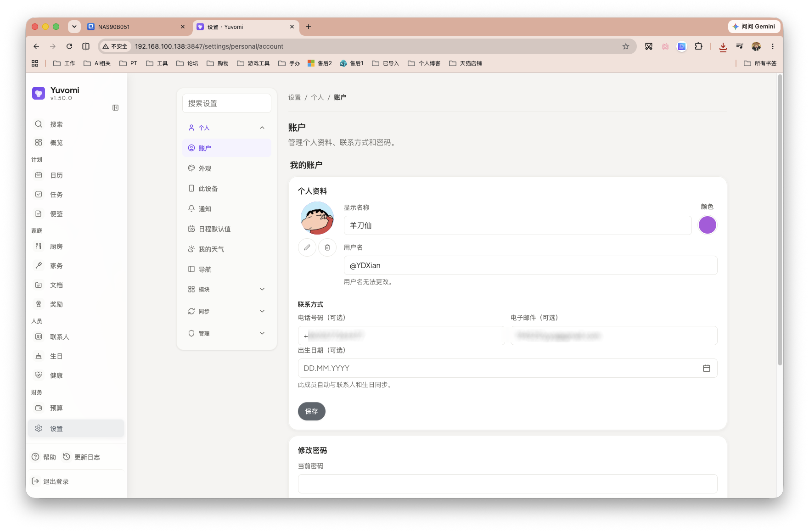Collapse the sidebar with the panel icon
This screenshot has width=809, height=532.
(116, 107)
